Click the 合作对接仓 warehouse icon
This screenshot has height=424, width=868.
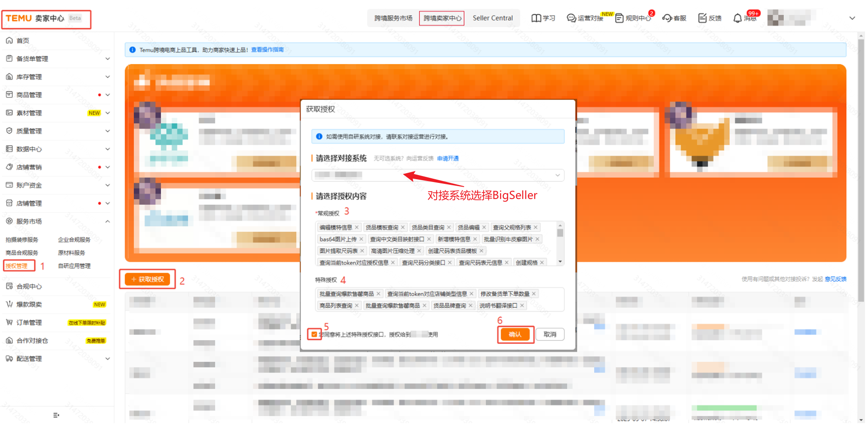click(x=9, y=340)
